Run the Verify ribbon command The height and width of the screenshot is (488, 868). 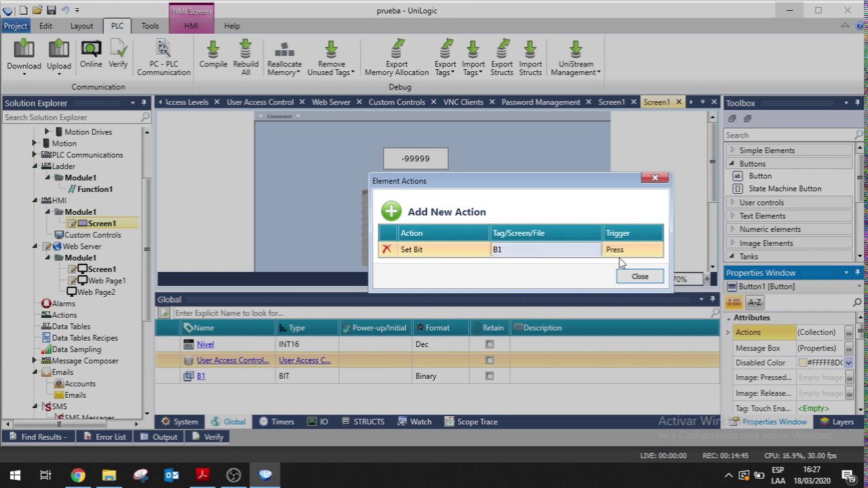point(118,55)
